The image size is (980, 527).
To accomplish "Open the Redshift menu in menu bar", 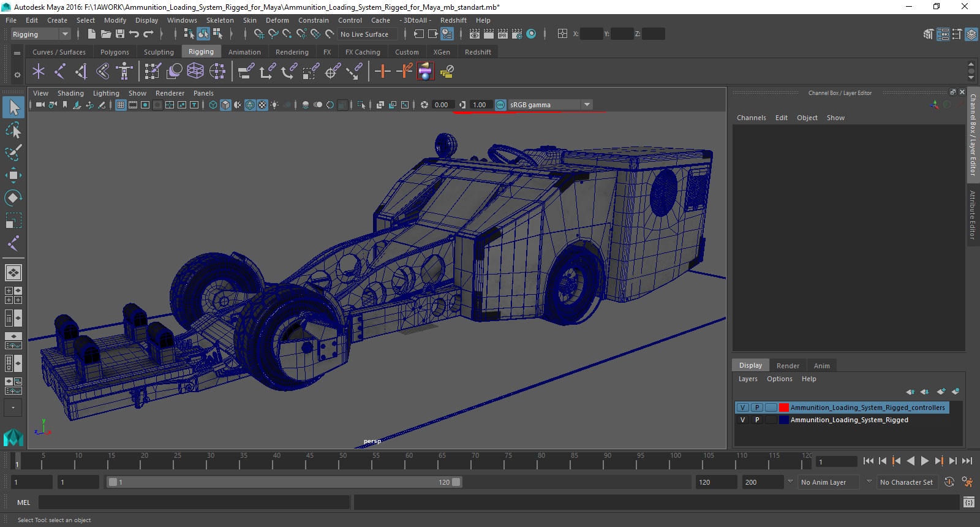I will (453, 20).
